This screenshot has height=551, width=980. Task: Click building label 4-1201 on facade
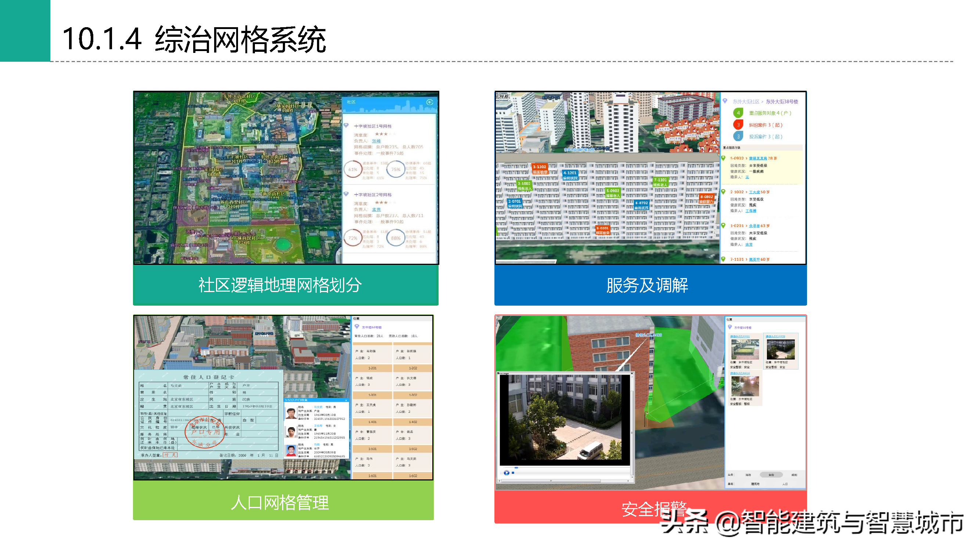pyautogui.click(x=570, y=176)
